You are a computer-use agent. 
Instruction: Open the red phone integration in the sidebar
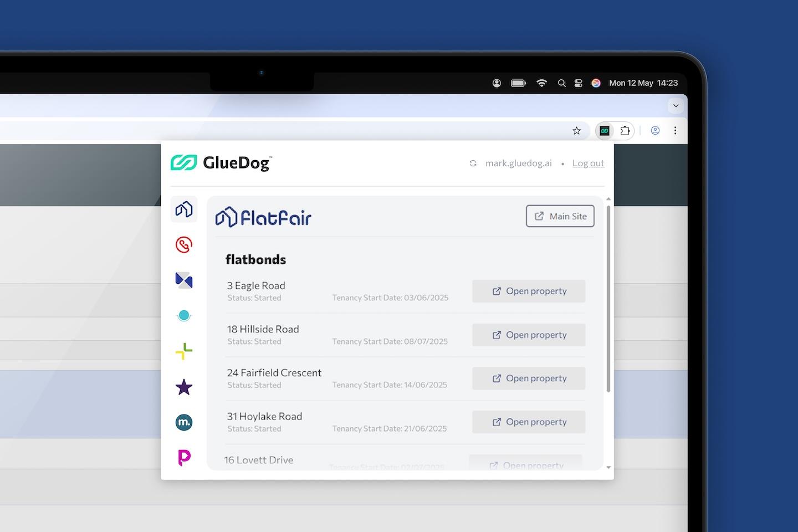coord(183,244)
